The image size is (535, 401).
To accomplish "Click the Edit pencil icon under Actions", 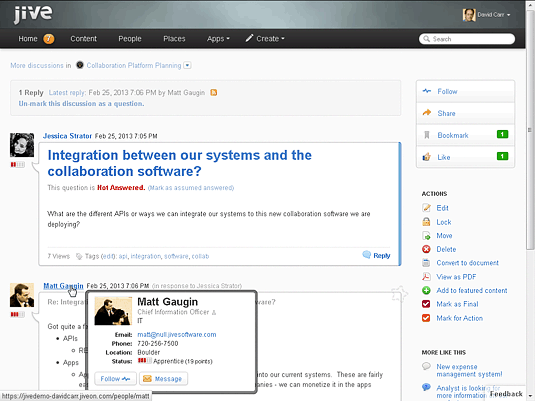I will pyautogui.click(x=426, y=208).
